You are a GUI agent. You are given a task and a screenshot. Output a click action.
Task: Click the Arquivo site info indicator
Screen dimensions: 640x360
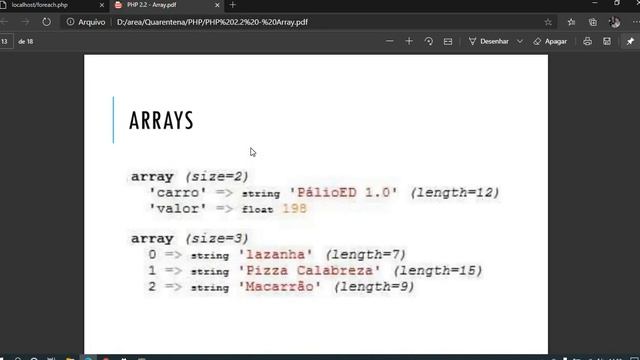pos(86,22)
